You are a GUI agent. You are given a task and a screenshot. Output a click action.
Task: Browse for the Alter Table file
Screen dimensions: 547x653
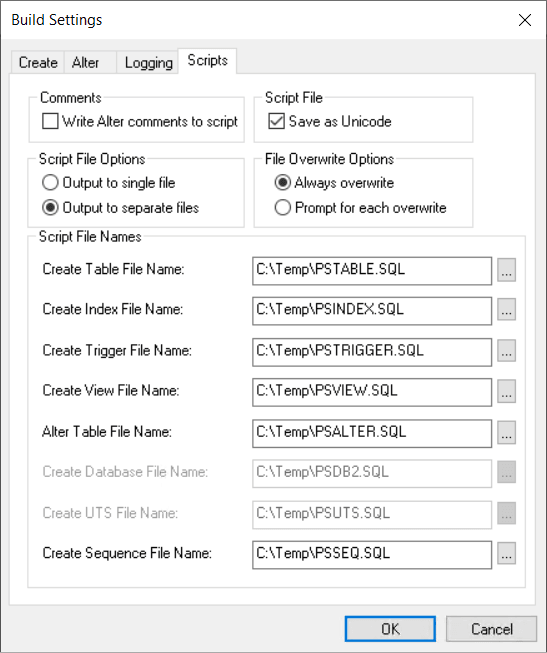click(x=507, y=432)
